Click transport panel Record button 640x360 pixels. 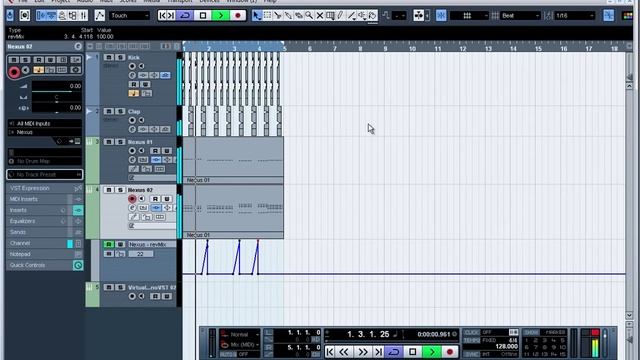point(450,352)
